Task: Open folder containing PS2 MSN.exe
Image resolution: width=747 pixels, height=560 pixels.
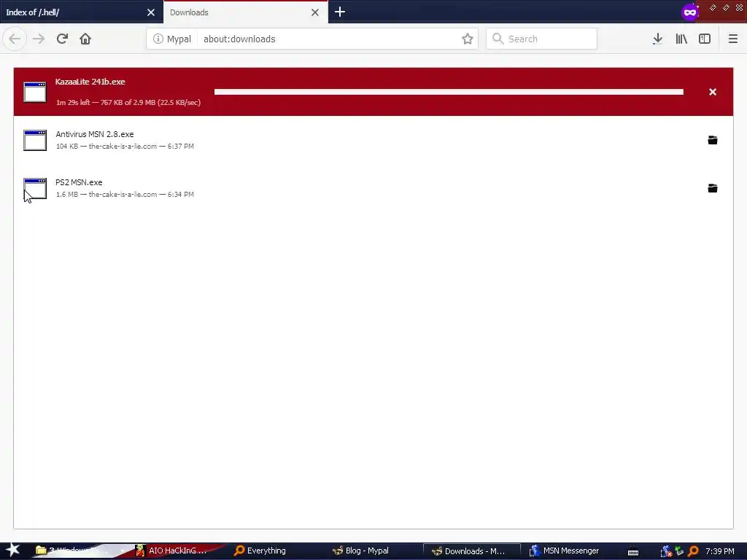Action: point(713,188)
